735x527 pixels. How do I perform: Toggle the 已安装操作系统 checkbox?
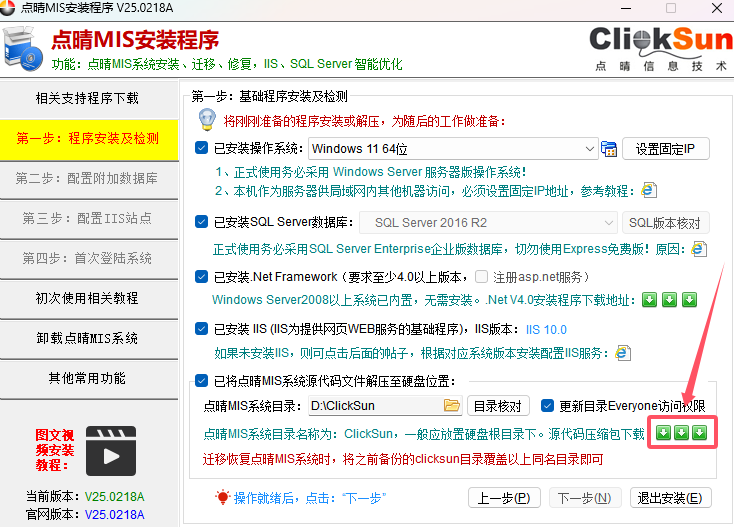click(x=201, y=149)
